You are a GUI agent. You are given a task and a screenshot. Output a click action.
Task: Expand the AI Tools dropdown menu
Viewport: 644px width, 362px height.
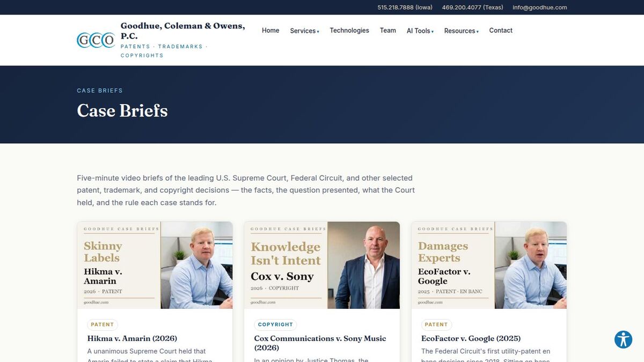(x=420, y=31)
